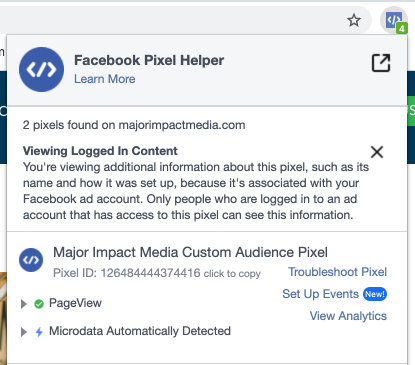This screenshot has width=415, height=365.
Task: Open the Set Up Events link
Action: click(x=320, y=294)
